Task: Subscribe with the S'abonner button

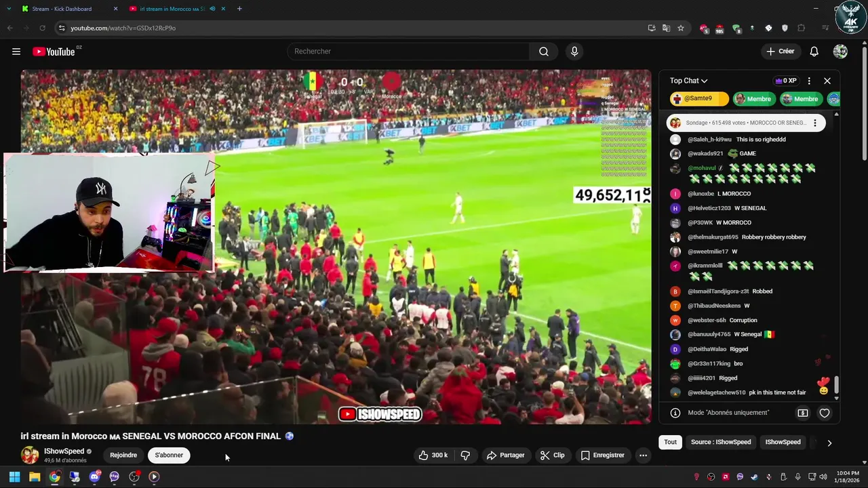Action: point(169,455)
